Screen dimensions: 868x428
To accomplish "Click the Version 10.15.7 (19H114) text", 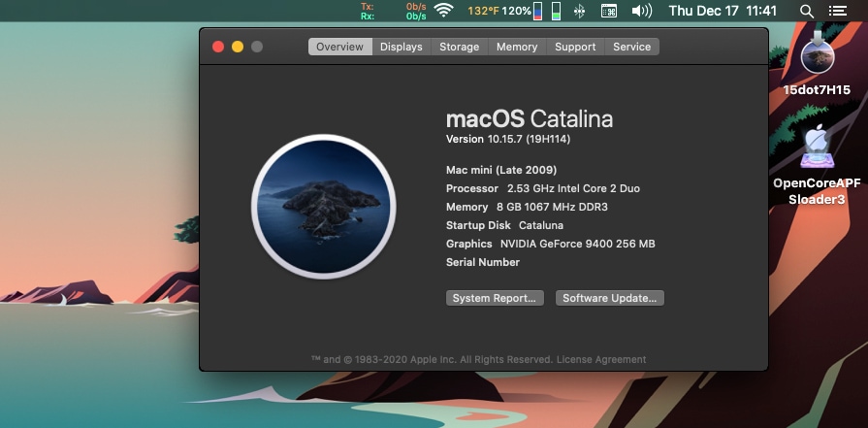I will pyautogui.click(x=508, y=139).
